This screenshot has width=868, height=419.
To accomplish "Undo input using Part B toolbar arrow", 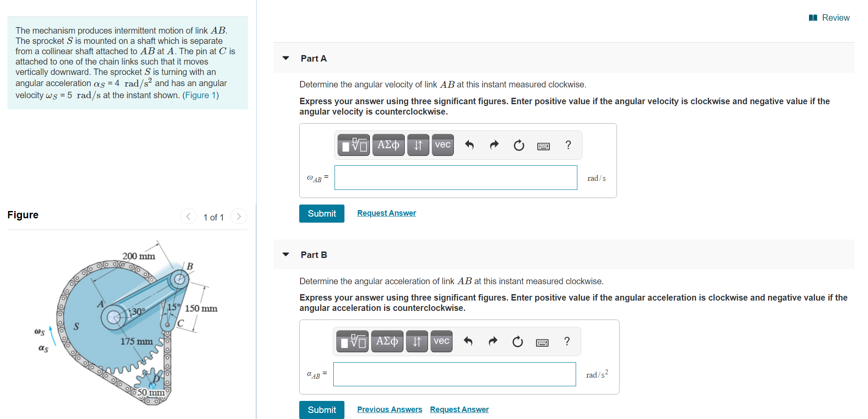I will (468, 341).
